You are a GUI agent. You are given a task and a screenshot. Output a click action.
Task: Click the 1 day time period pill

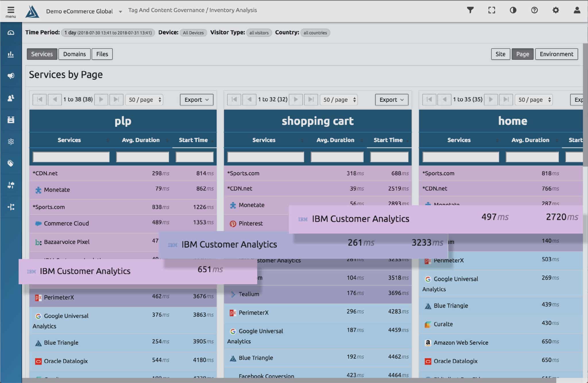108,33
